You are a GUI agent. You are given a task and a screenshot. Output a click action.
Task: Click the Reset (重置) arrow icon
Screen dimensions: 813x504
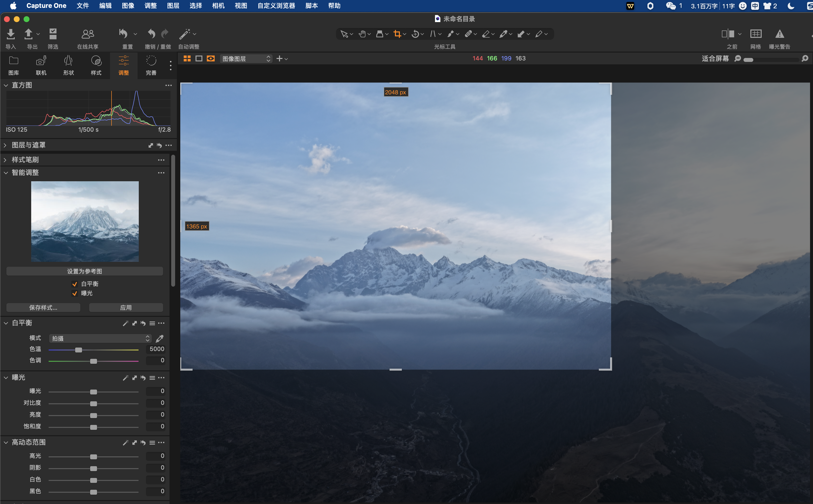[123, 34]
